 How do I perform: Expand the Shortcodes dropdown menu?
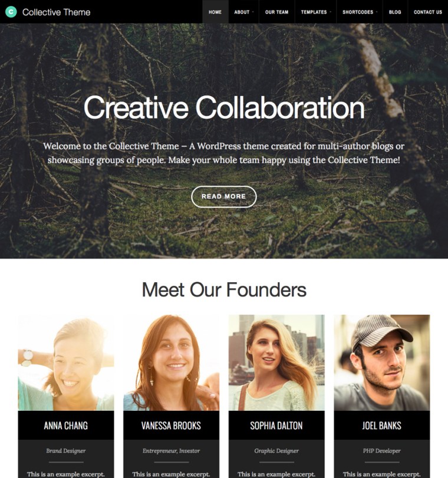click(359, 12)
